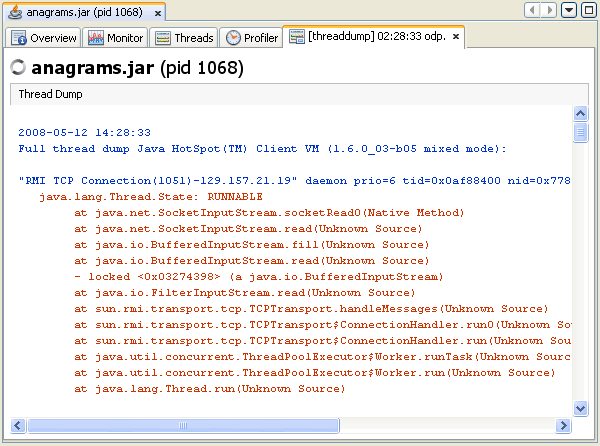Click the horizontal scrollbar right arrow
Viewport: 600px width, 446px height.
(x=564, y=425)
